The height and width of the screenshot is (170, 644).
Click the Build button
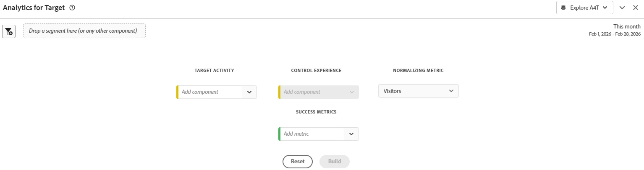click(x=335, y=162)
